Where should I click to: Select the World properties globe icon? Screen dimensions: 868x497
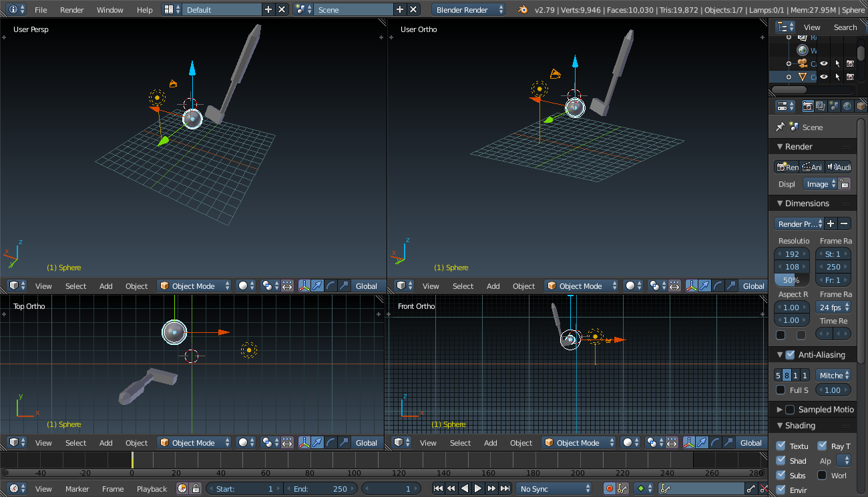tap(847, 105)
